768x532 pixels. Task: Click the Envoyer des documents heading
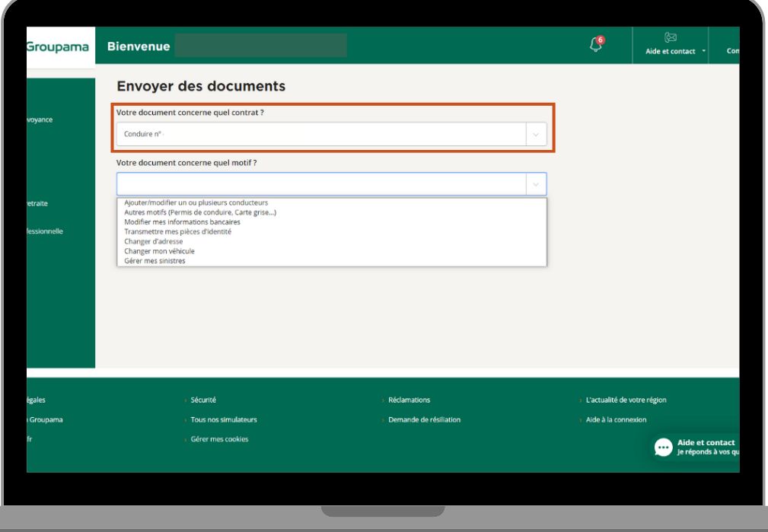pos(201,86)
